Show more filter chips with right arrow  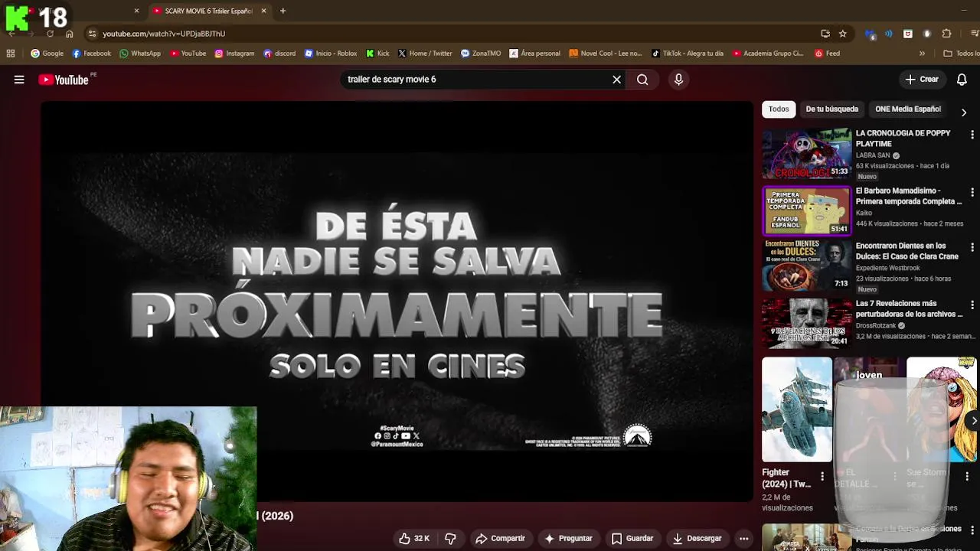click(x=963, y=112)
